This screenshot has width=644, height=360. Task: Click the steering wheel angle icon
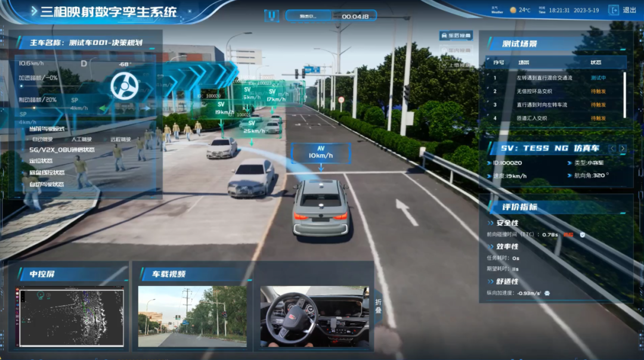(125, 86)
